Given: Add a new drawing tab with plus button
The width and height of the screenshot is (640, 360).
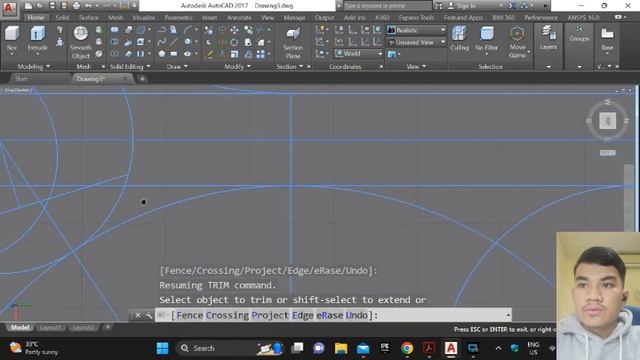Looking at the screenshot, I should tap(142, 79).
